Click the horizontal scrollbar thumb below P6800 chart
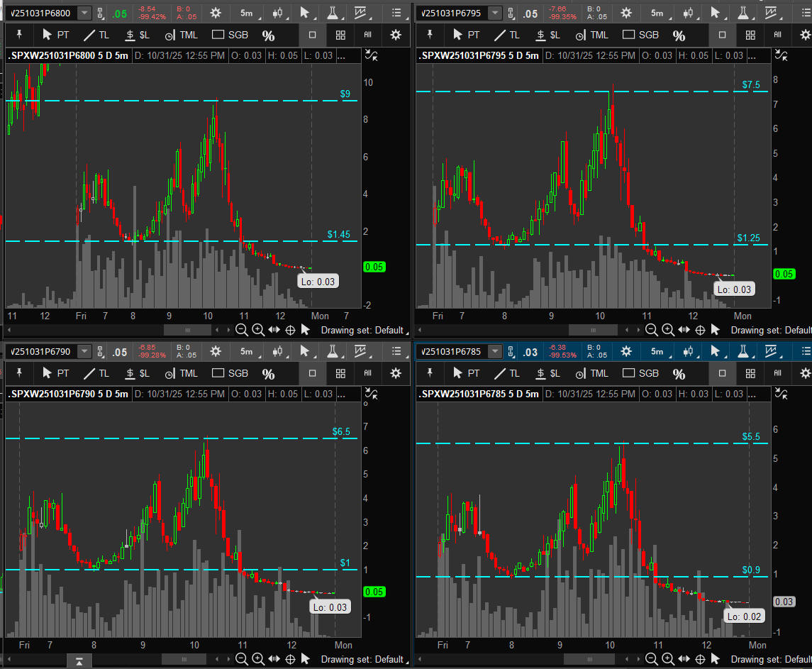The image size is (812, 669). point(187,330)
